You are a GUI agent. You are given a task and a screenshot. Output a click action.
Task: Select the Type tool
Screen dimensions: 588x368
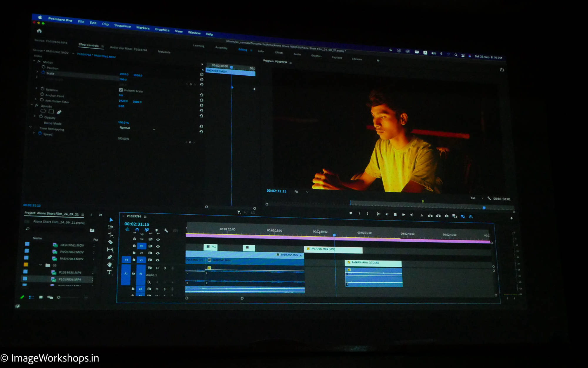[x=109, y=272]
